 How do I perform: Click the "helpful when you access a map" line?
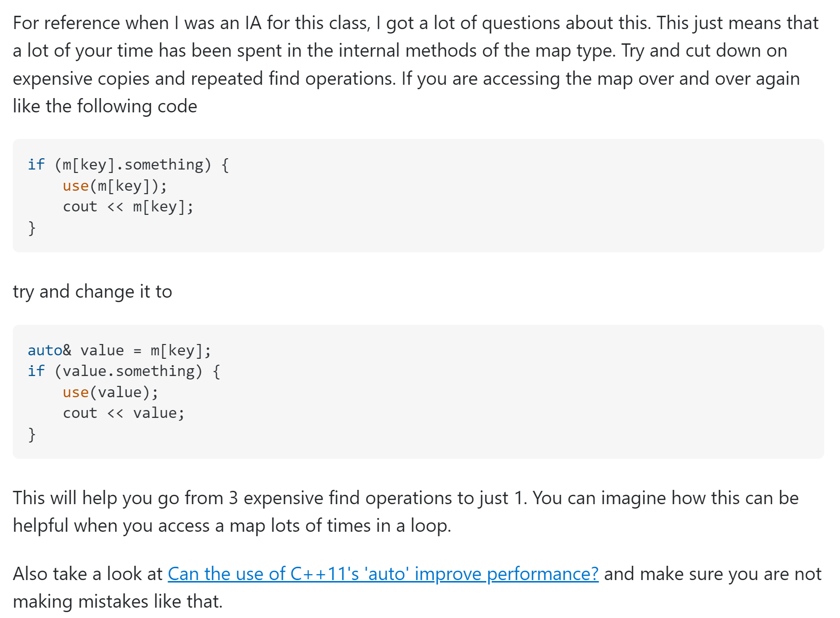(232, 526)
